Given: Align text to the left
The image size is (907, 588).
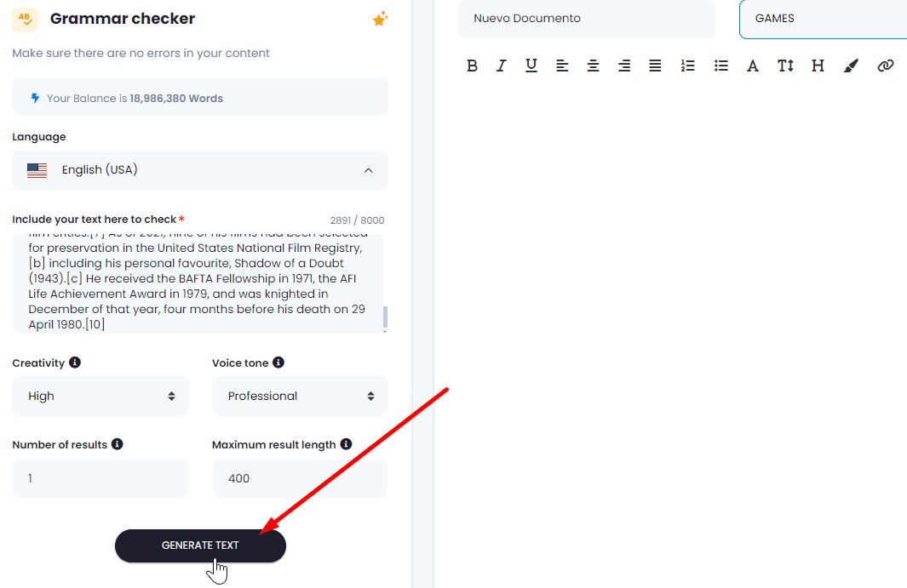Looking at the screenshot, I should tap(562, 66).
